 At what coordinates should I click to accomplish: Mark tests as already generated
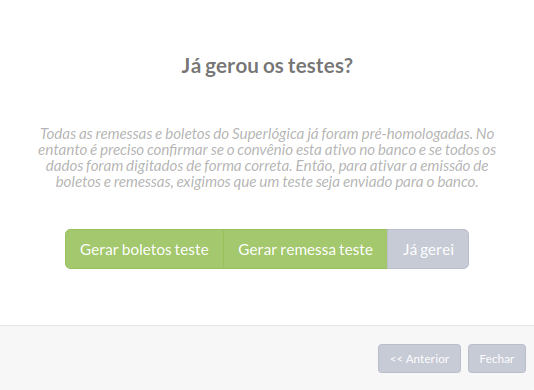(428, 249)
